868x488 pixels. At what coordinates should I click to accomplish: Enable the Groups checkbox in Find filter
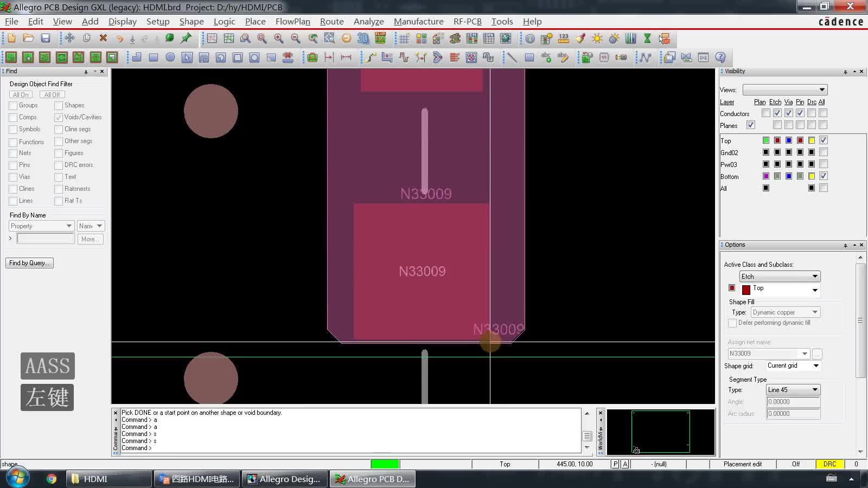[x=13, y=105]
